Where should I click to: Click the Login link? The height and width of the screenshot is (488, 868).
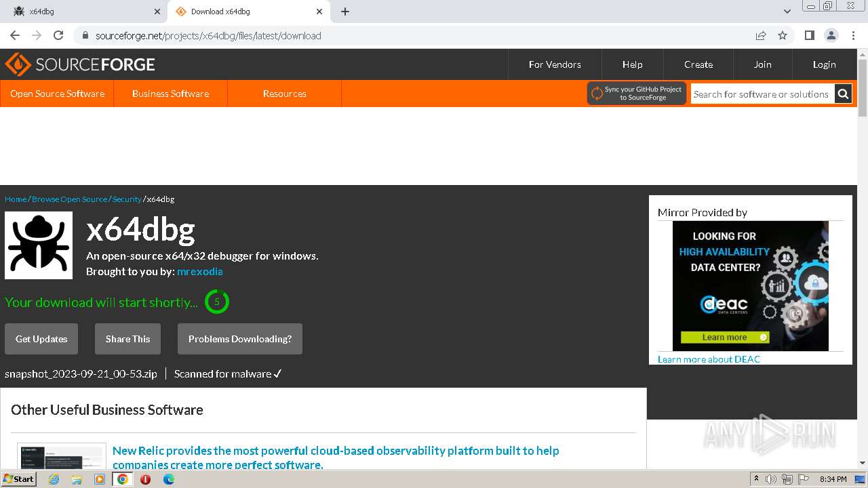824,64
